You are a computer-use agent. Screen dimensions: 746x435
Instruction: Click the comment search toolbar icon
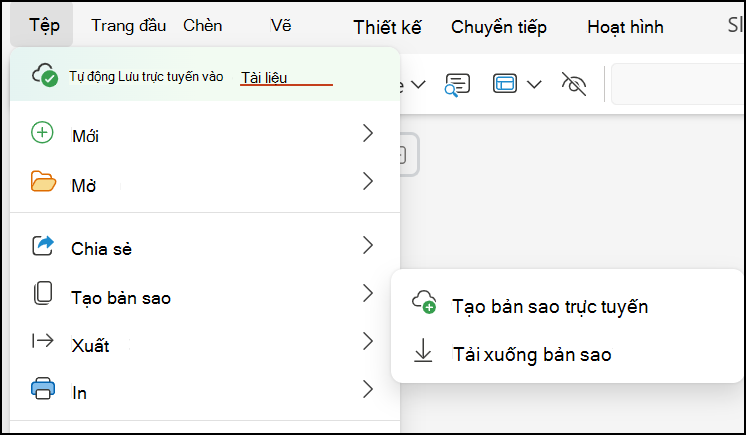457,85
